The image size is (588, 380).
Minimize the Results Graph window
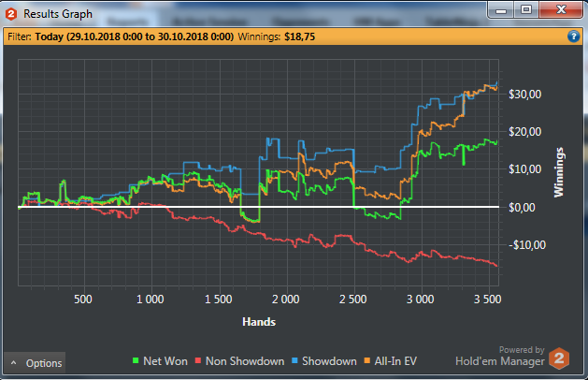pos(501,10)
